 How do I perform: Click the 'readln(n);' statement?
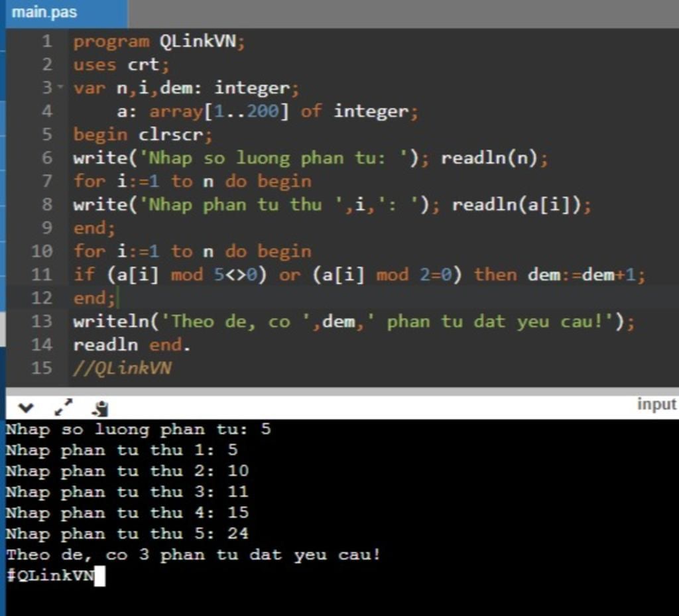pyautogui.click(x=495, y=158)
